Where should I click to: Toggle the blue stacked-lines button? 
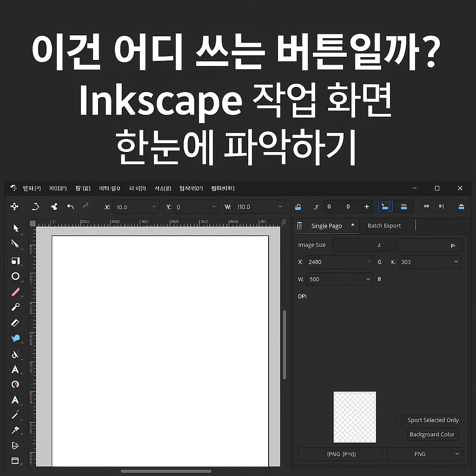pos(404,207)
